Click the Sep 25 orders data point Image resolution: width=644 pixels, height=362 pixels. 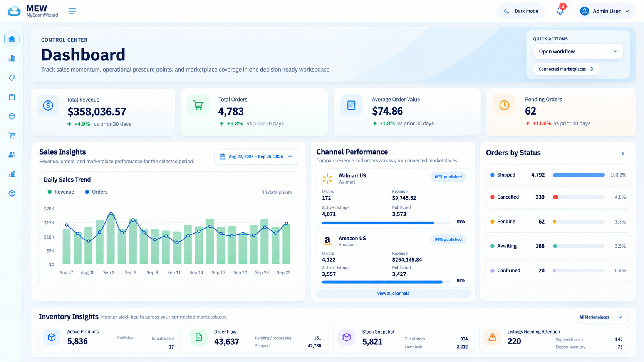click(287, 223)
